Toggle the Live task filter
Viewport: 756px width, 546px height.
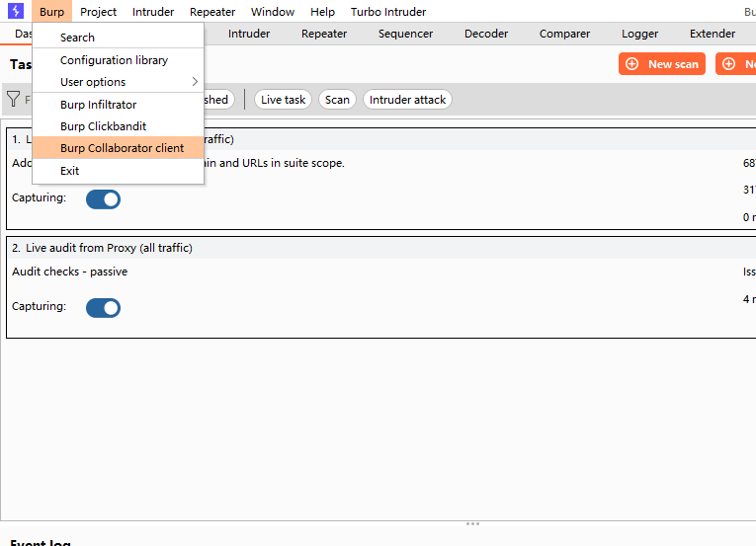(x=283, y=100)
